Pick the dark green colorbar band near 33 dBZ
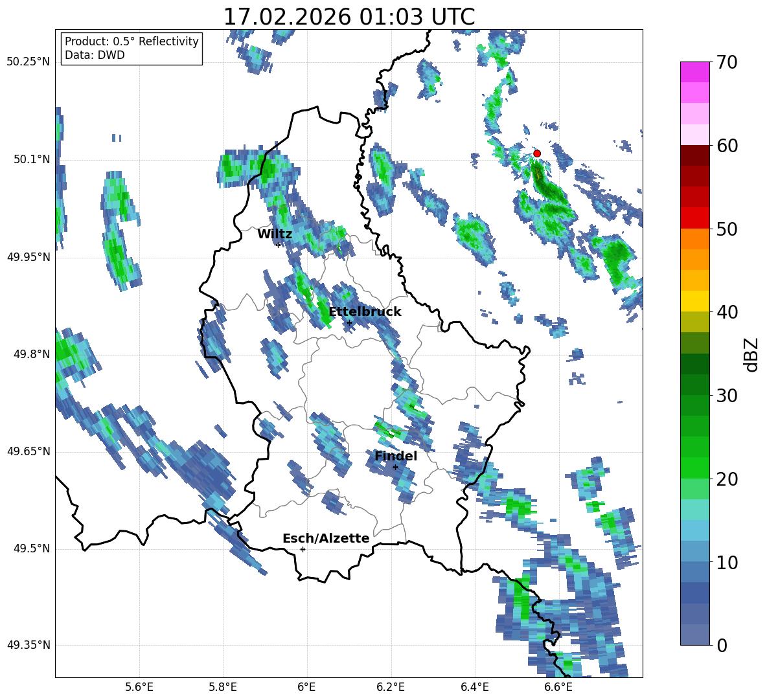Viewport: 767px width, 700px height. click(694, 364)
